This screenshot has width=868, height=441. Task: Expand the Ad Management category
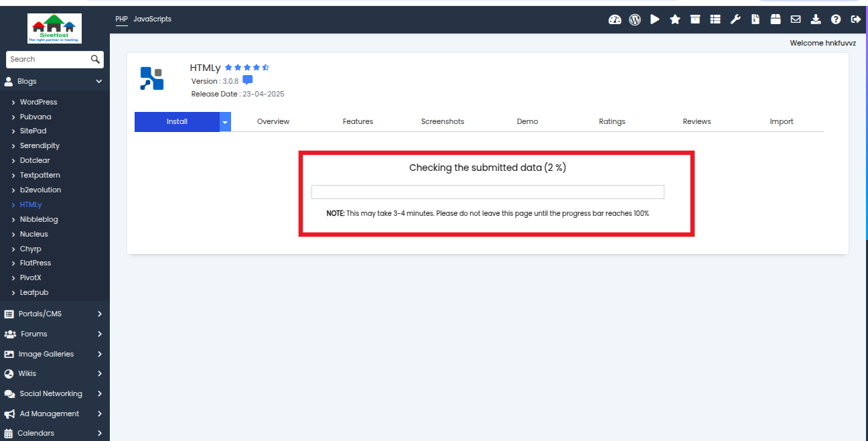click(54, 414)
